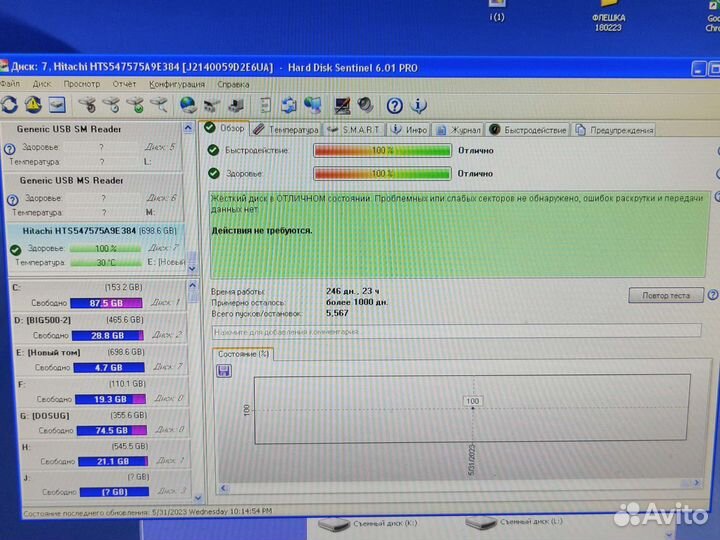Image resolution: width=720 pixels, height=540 pixels.
Task: Select the Hitachi HTS547575A9E384 disk entry
Action: (x=97, y=247)
